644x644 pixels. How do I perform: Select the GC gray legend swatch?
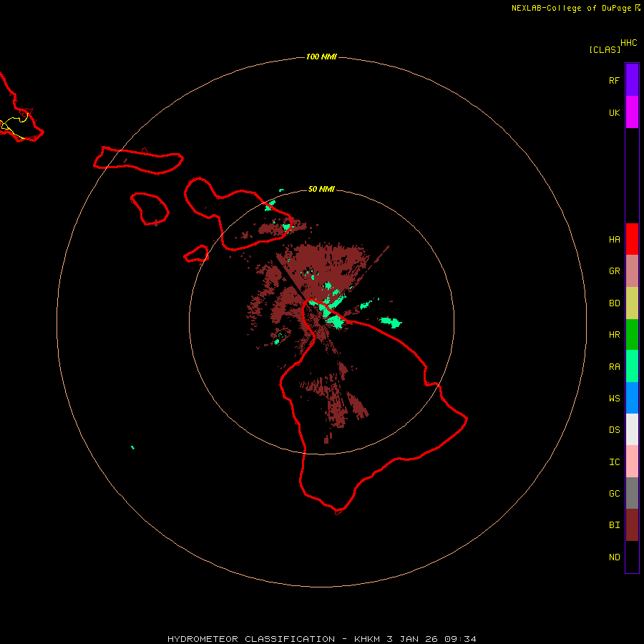click(x=632, y=493)
